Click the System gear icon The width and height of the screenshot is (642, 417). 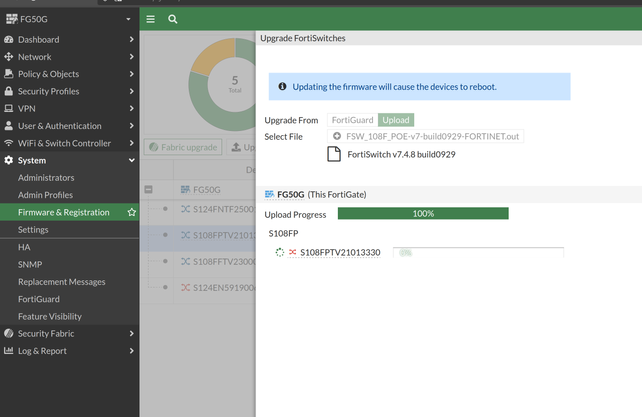point(9,160)
